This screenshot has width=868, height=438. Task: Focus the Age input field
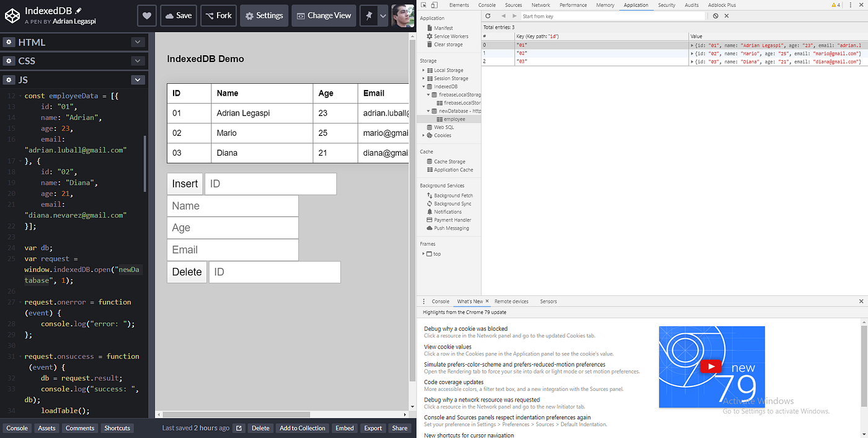[232, 228]
